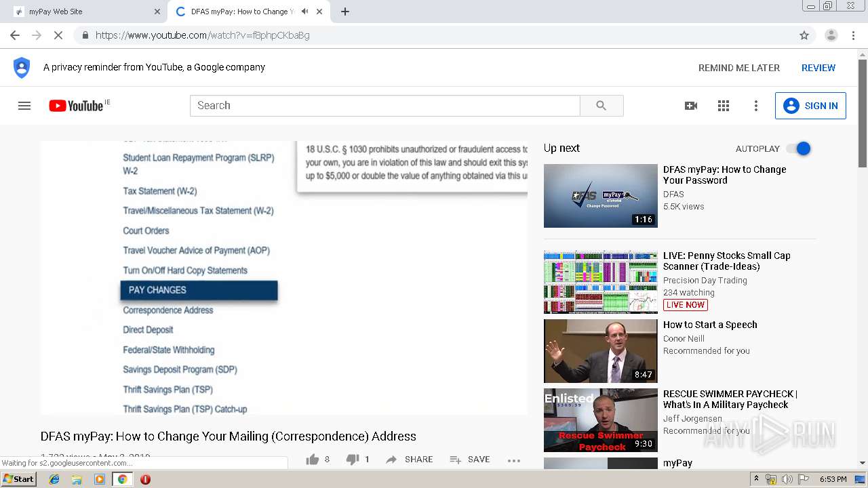Dislike the video with thumbs down
Screen dimensions: 868x488
pyautogui.click(x=353, y=460)
